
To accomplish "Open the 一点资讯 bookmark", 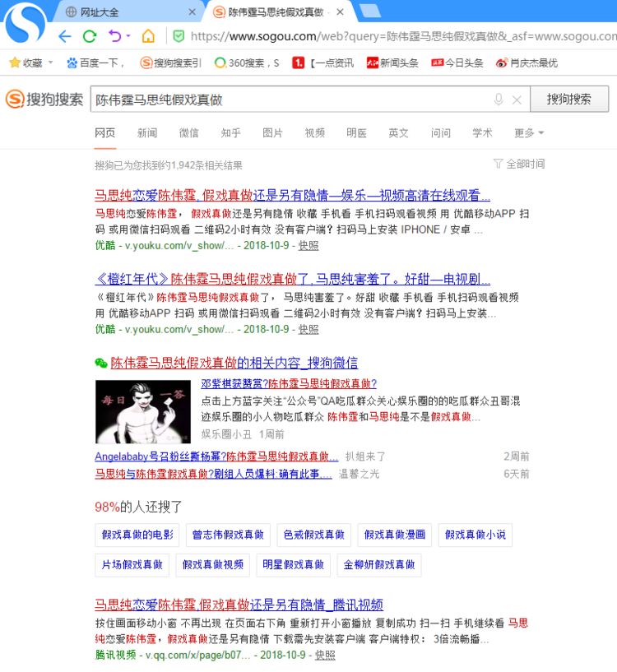I will 322,63.
